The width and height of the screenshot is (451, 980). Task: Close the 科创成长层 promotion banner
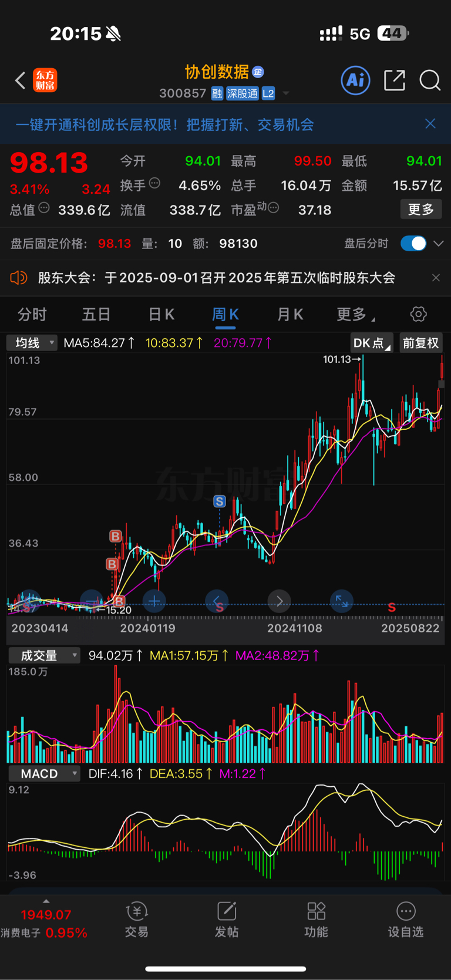pos(430,123)
